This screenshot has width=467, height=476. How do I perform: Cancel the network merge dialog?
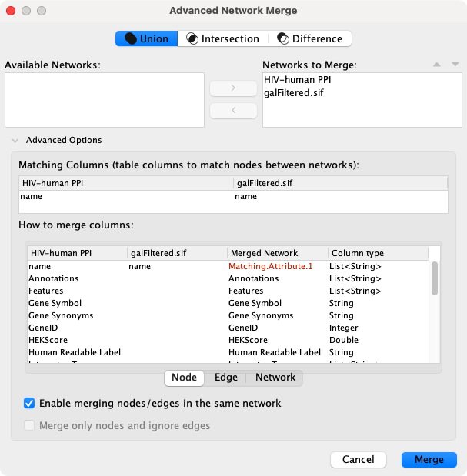(x=358, y=460)
